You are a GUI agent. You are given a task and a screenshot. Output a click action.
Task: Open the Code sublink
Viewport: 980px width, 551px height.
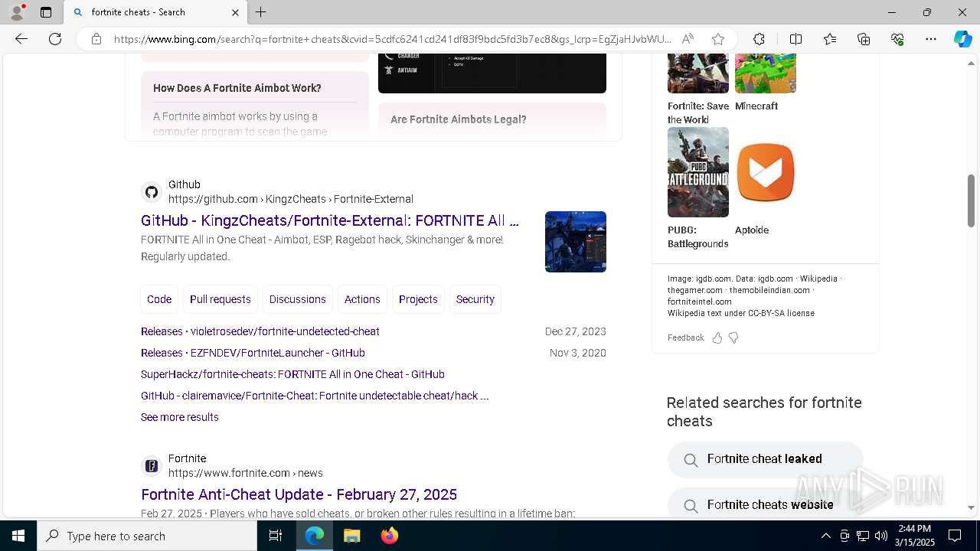pos(159,299)
